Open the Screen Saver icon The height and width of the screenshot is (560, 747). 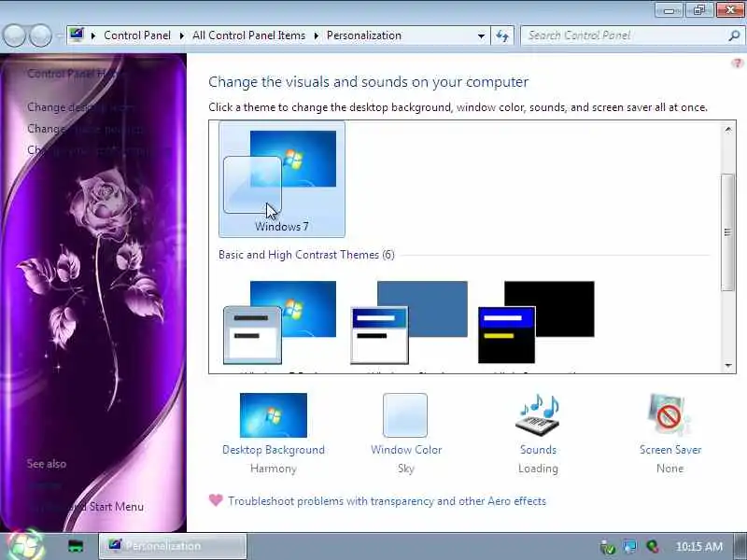tap(669, 414)
